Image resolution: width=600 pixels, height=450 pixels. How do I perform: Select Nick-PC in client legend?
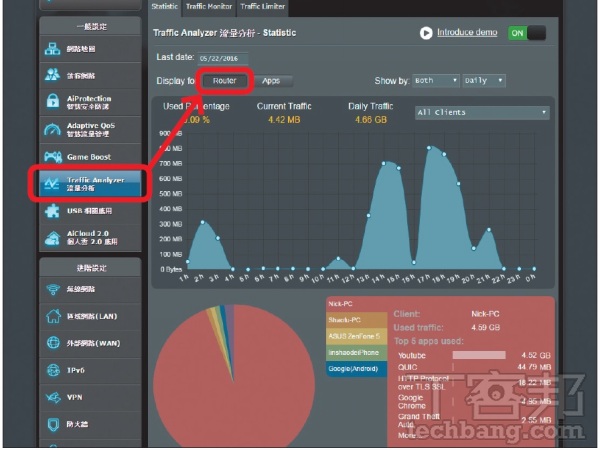click(x=356, y=304)
